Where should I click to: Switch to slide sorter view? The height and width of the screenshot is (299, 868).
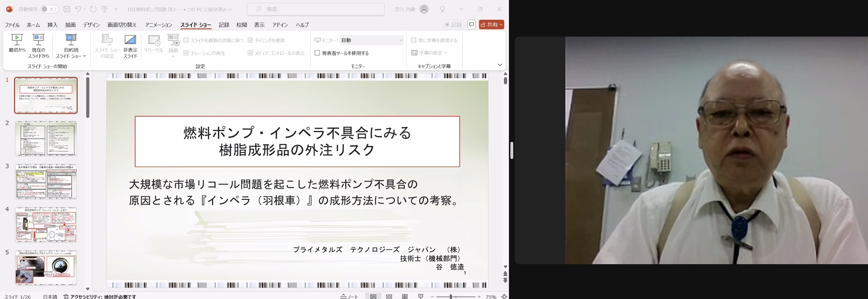(389, 296)
